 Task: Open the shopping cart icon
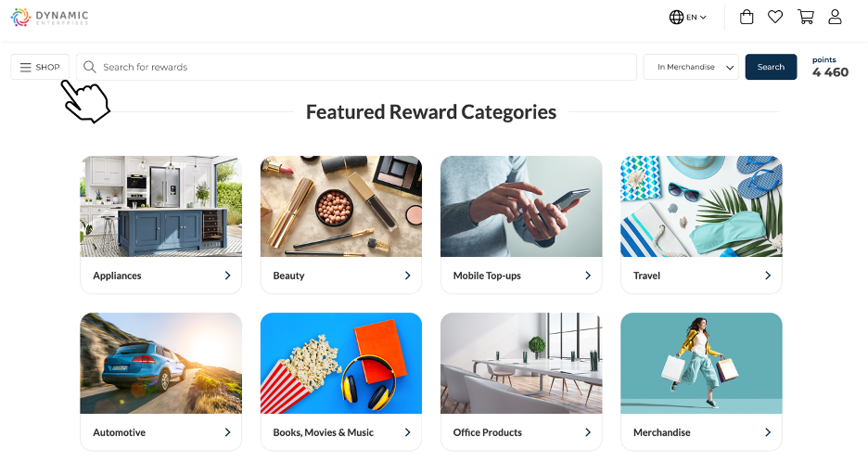click(x=806, y=17)
